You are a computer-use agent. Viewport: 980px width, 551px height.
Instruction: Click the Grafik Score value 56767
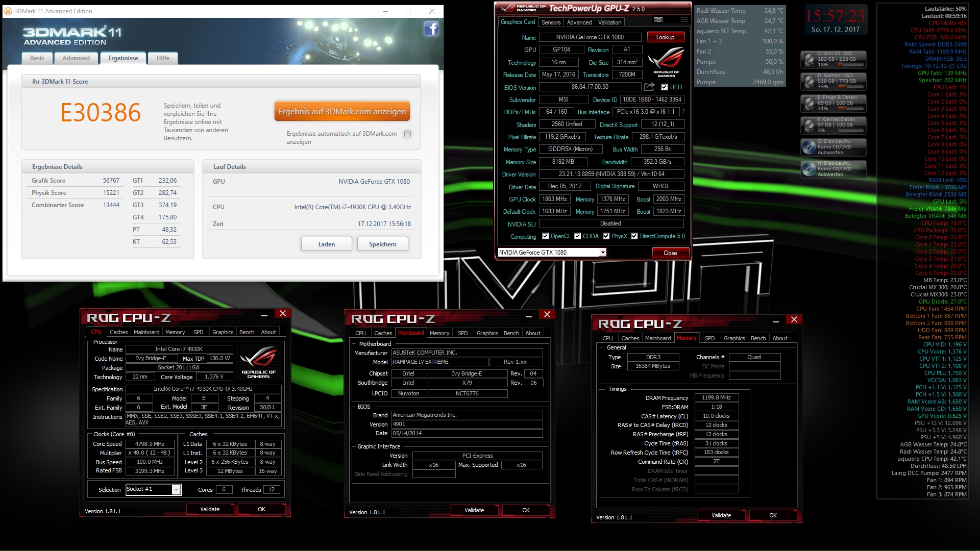click(111, 181)
